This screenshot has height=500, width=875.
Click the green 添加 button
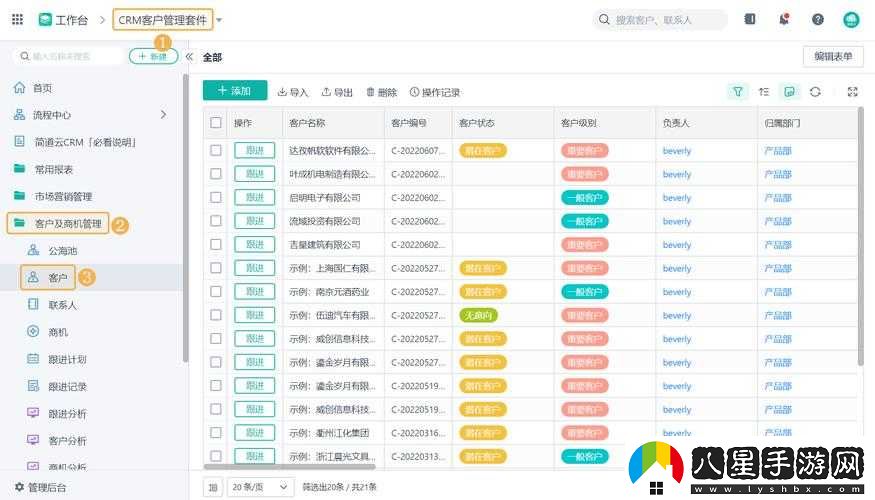coord(235,91)
